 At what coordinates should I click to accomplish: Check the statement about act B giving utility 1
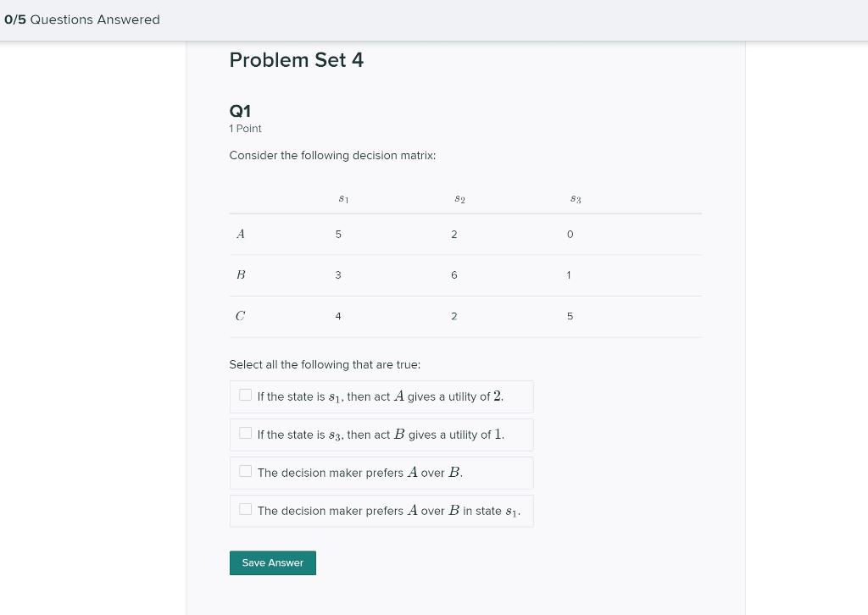pyautogui.click(x=246, y=433)
